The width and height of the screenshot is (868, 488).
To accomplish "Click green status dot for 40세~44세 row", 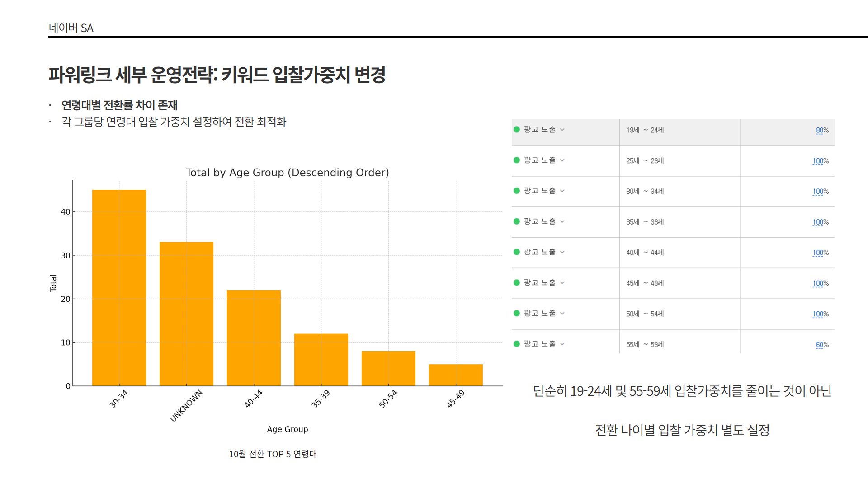I will click(517, 252).
